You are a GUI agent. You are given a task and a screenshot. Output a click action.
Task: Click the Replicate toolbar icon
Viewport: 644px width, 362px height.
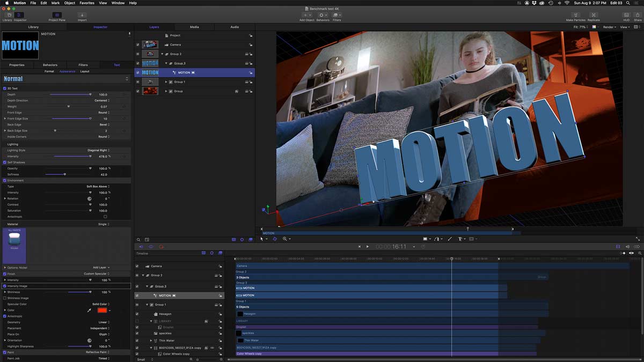tap(594, 15)
